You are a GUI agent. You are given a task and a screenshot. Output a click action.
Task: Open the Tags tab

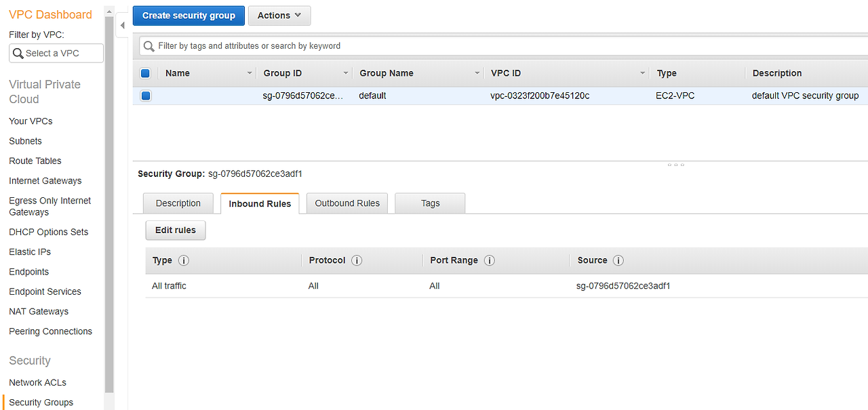[x=430, y=203]
